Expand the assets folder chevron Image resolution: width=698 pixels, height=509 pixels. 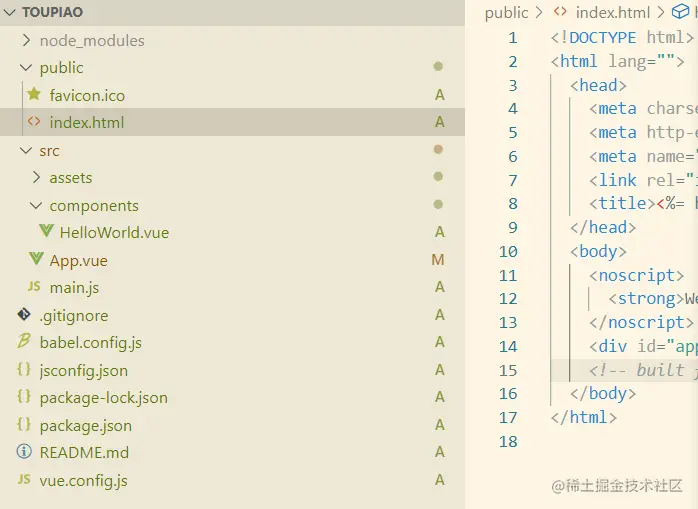click(x=37, y=178)
